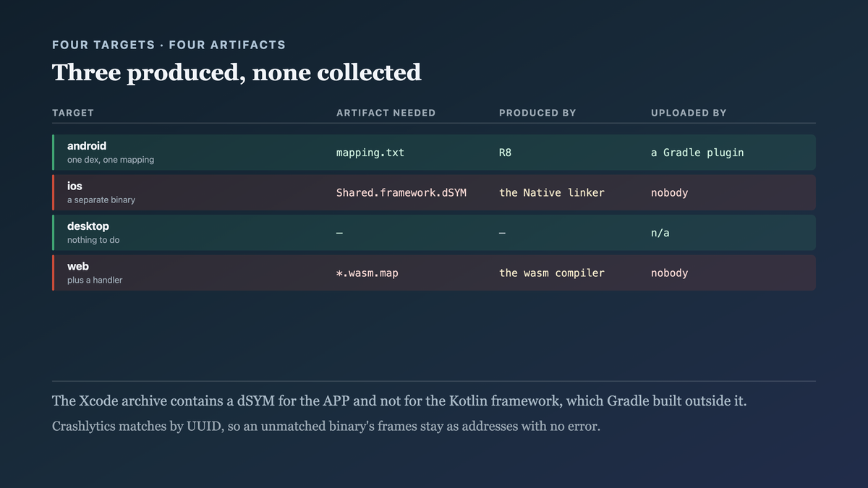Select the TARGET column header
This screenshot has height=488, width=868.
click(73, 113)
